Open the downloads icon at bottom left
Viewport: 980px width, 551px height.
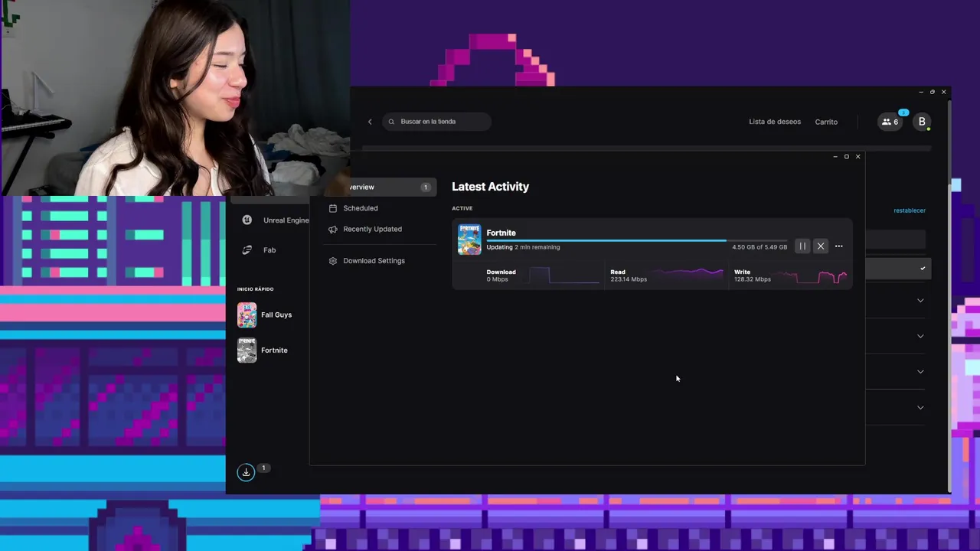[x=246, y=472]
